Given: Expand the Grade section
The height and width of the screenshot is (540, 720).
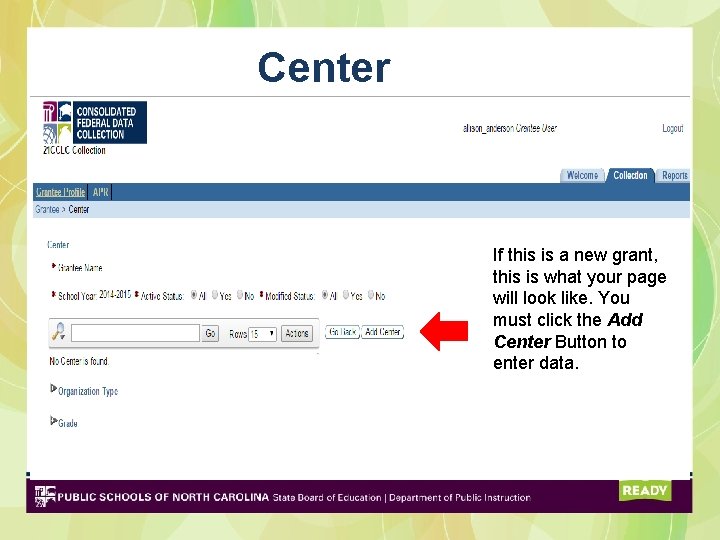Looking at the screenshot, I should coord(54,421).
